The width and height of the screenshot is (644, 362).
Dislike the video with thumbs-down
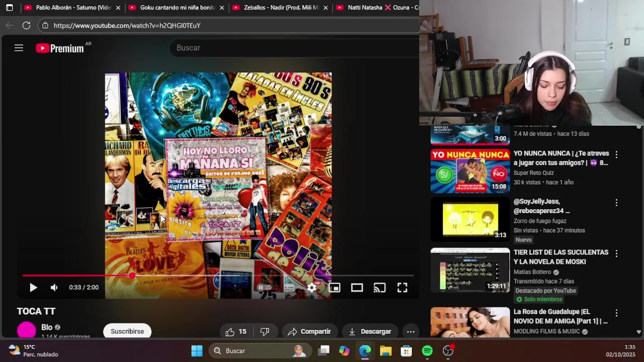265,331
